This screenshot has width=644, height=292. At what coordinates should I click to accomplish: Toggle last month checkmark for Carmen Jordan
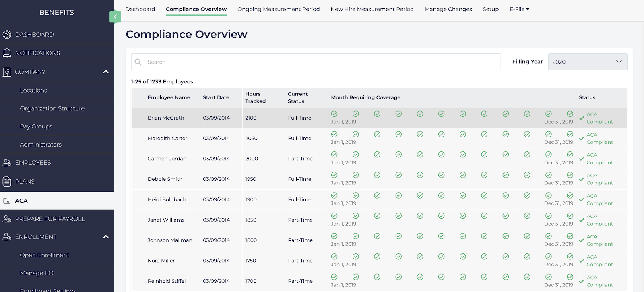pos(570,155)
